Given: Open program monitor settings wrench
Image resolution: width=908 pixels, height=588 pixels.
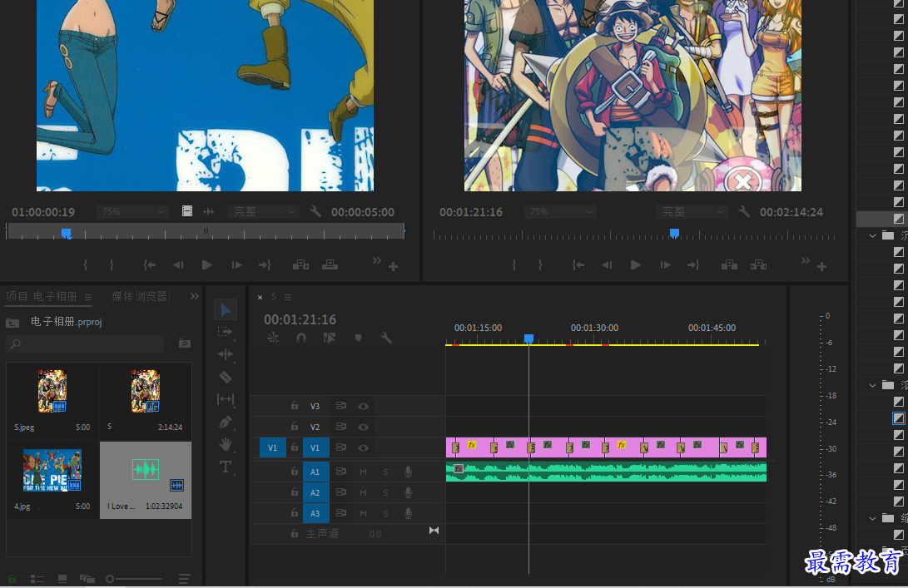Looking at the screenshot, I should pyautogui.click(x=744, y=212).
